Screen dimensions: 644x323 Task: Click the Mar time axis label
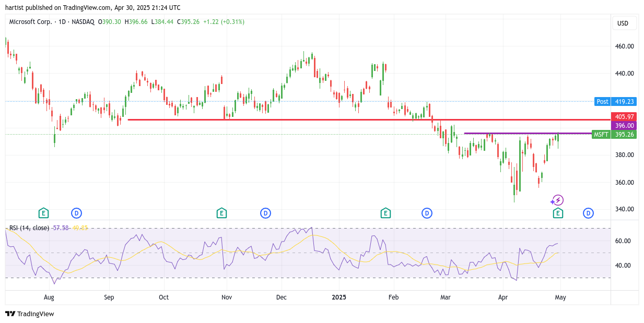(446, 297)
